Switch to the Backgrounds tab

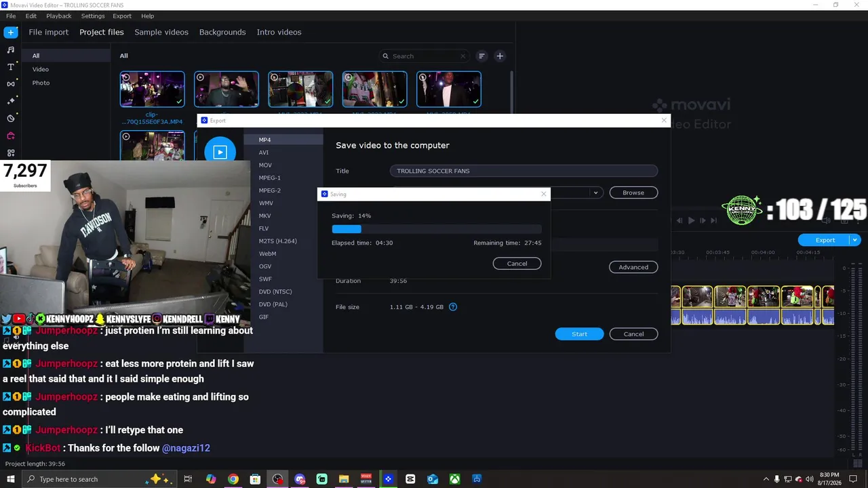point(222,32)
